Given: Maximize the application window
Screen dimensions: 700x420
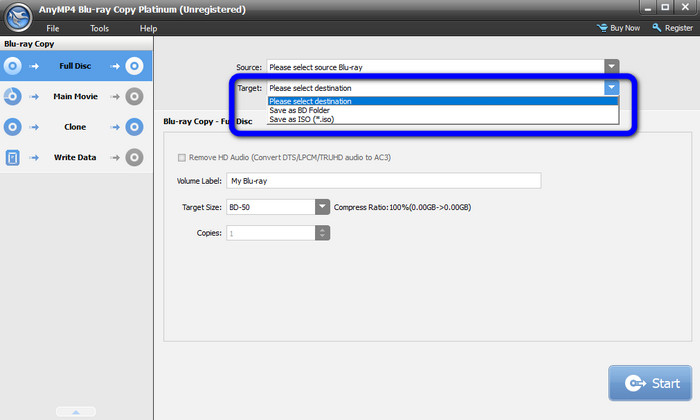Looking at the screenshot, I should coord(665,7).
